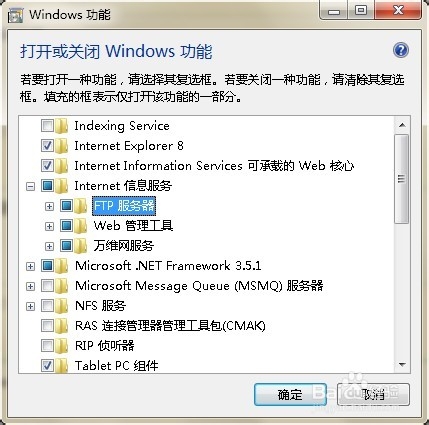Image resolution: width=429 pixels, height=425 pixels.
Task: Click the blue help question mark icon
Action: coord(401,50)
